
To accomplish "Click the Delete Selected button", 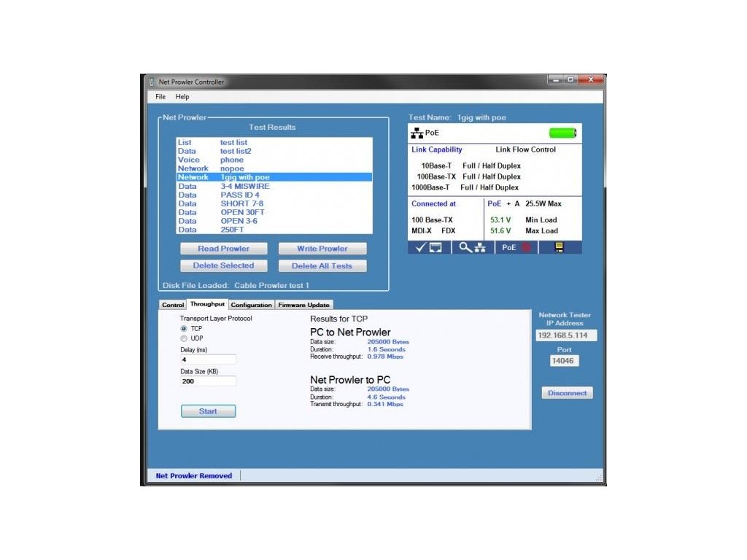I will pyautogui.click(x=223, y=265).
